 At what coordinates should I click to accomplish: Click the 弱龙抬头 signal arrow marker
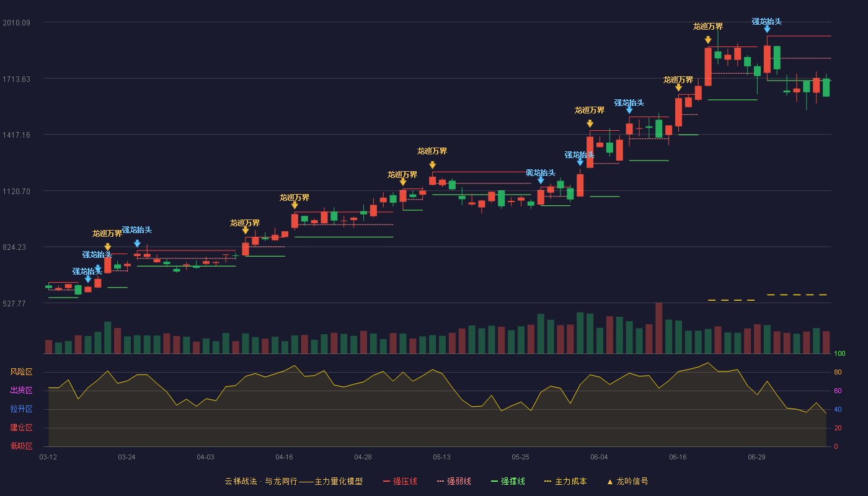(541, 180)
